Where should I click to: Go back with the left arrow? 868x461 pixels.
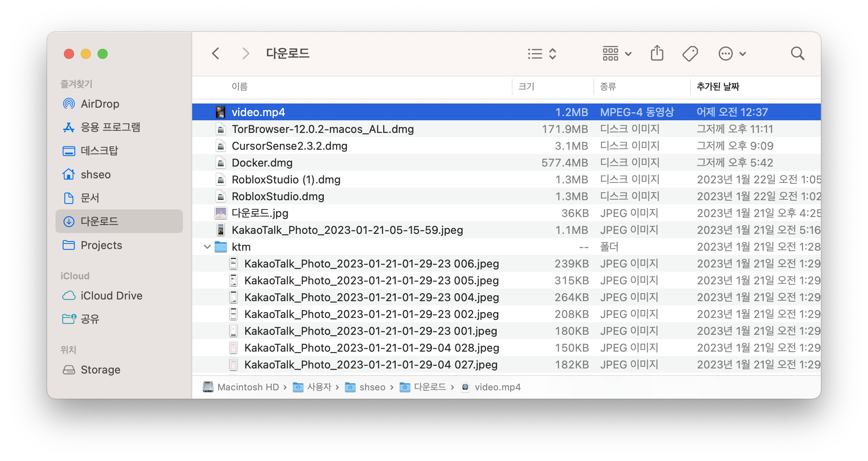point(216,54)
